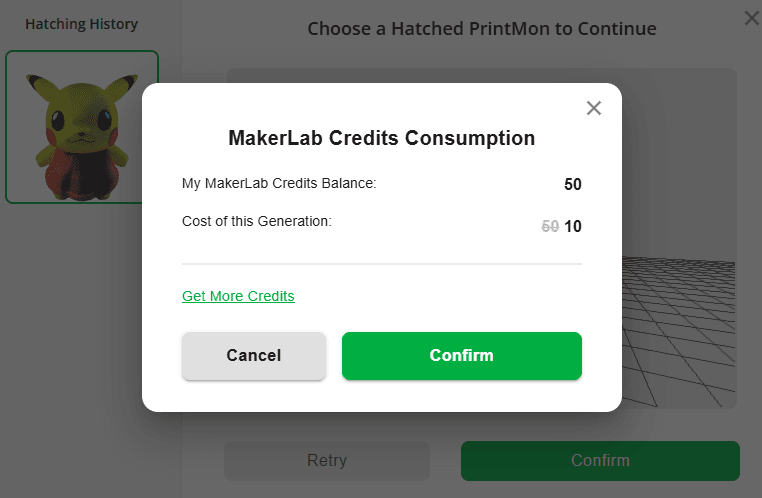This screenshot has width=762, height=498.
Task: Open the Get More Credits link
Action: pos(238,296)
